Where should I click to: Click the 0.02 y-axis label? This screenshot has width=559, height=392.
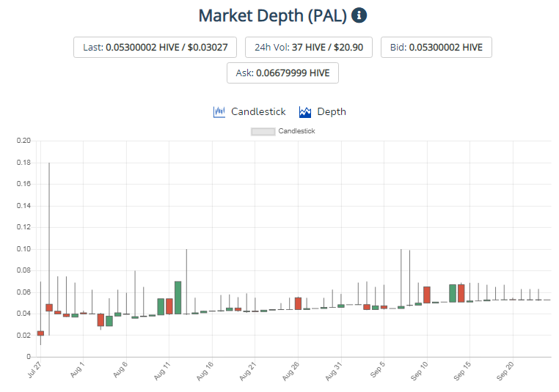24,336
